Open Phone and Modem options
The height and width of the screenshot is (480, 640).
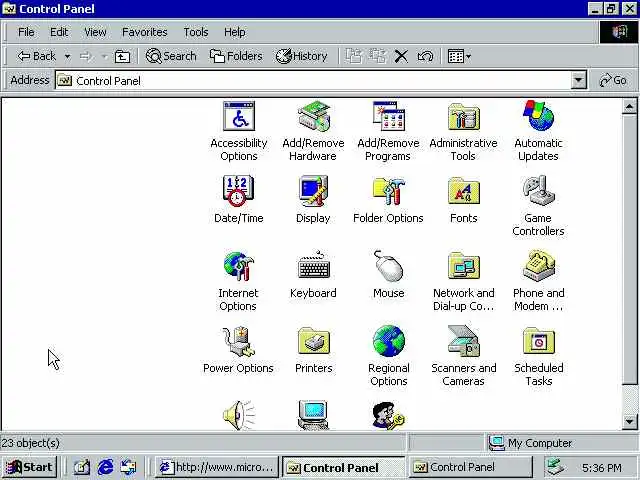point(538,281)
